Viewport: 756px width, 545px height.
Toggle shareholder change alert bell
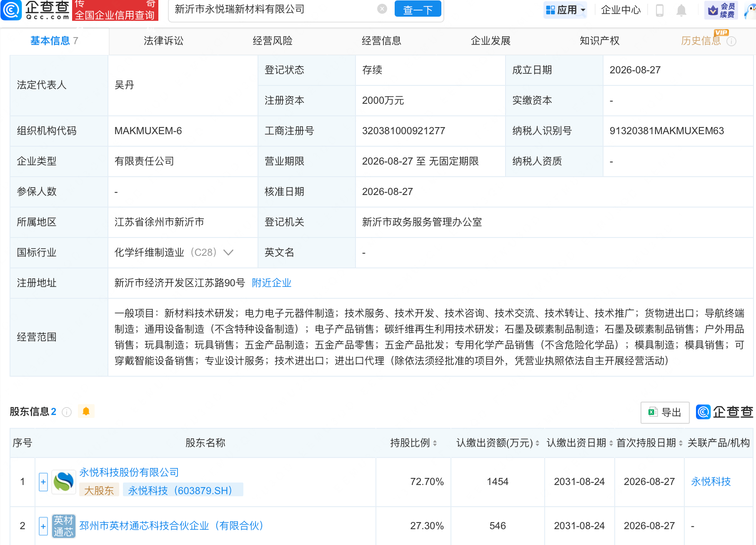pos(86,412)
